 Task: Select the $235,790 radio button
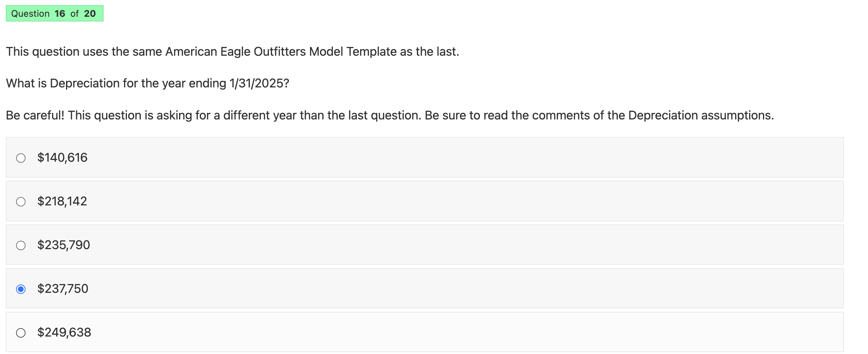[21, 245]
